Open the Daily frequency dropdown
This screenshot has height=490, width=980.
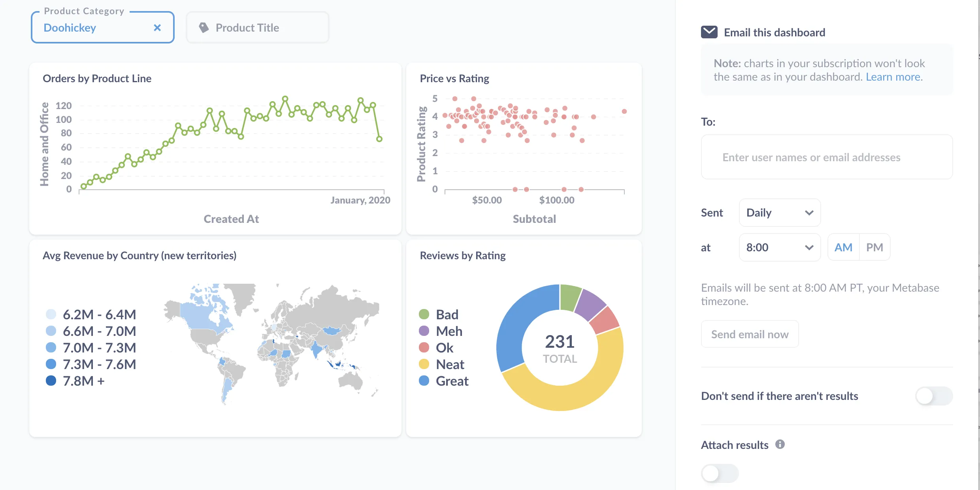click(x=779, y=213)
